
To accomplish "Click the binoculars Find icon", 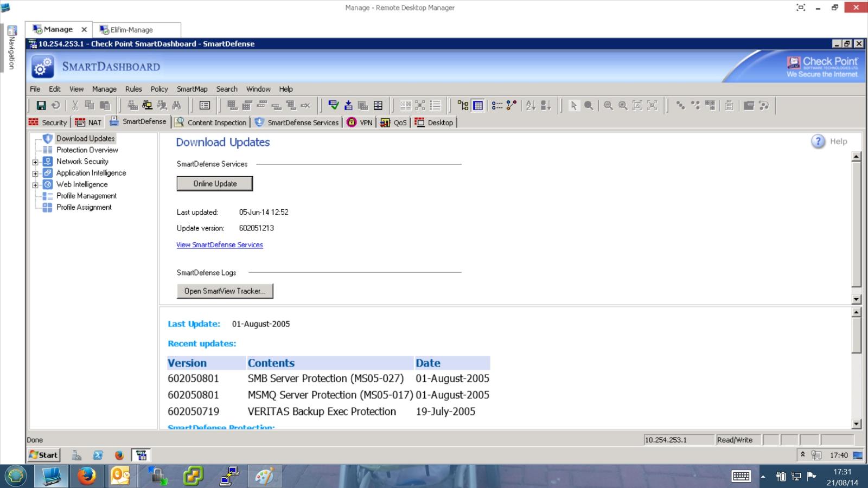I will click(x=176, y=106).
